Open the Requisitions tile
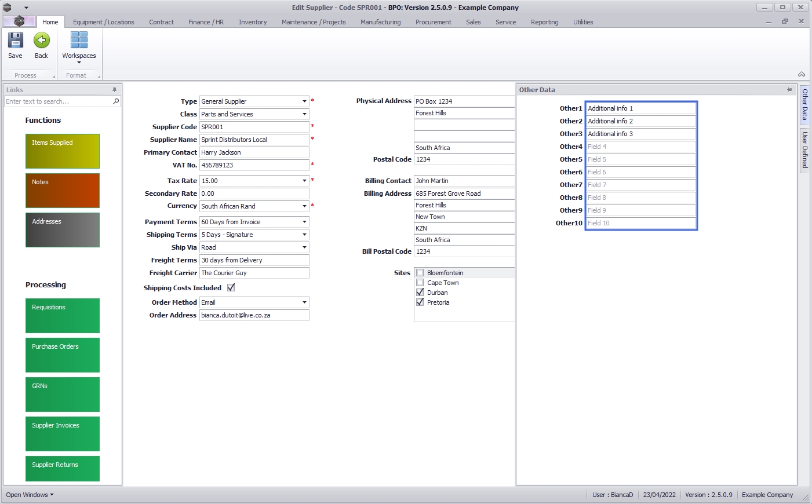812x504 pixels. [x=63, y=316]
